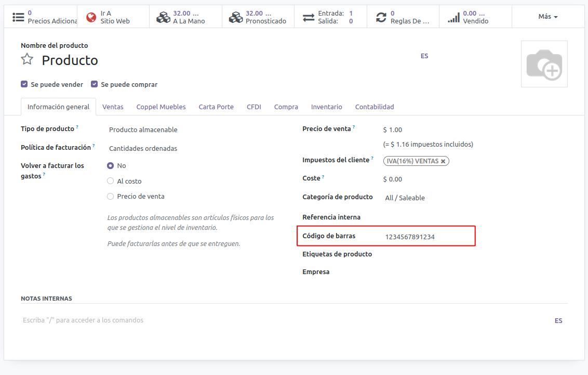
Task: Select the Precio de venta radio option
Action: click(x=110, y=196)
